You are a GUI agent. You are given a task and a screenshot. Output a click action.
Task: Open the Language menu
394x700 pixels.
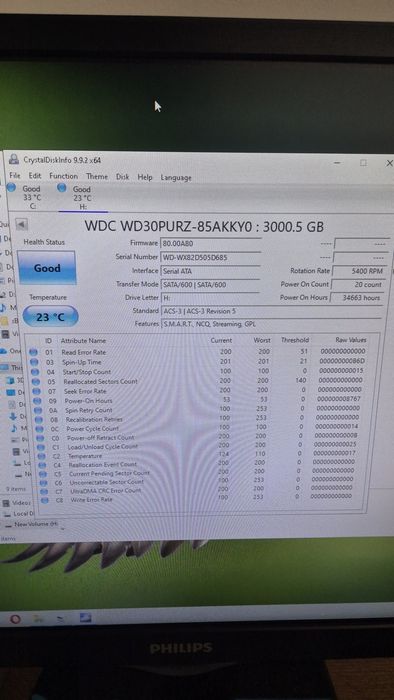176,178
